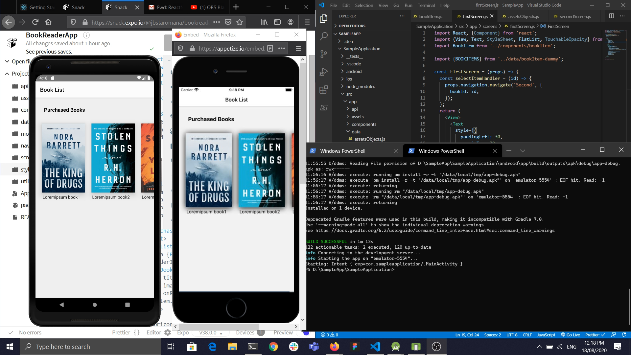Image resolution: width=631 pixels, height=364 pixels.
Task: Open the PowerShell tab dropdown arrow
Action: [x=523, y=151]
